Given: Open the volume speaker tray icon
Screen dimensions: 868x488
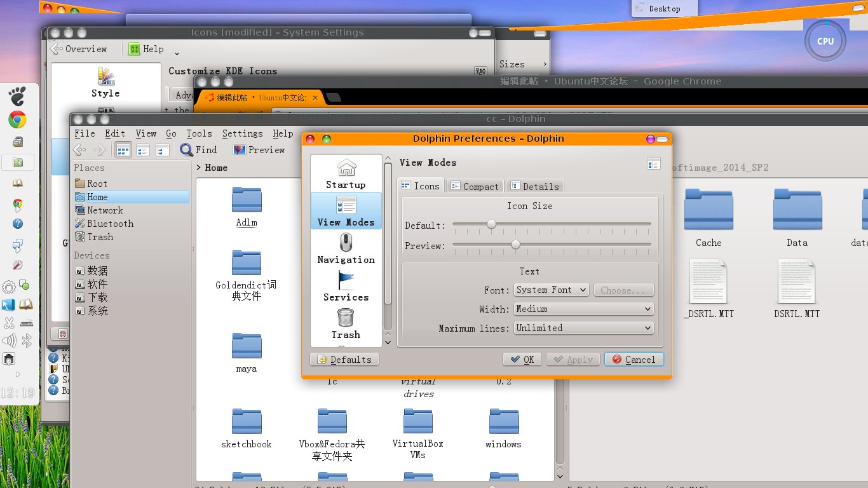Looking at the screenshot, I should [x=9, y=342].
